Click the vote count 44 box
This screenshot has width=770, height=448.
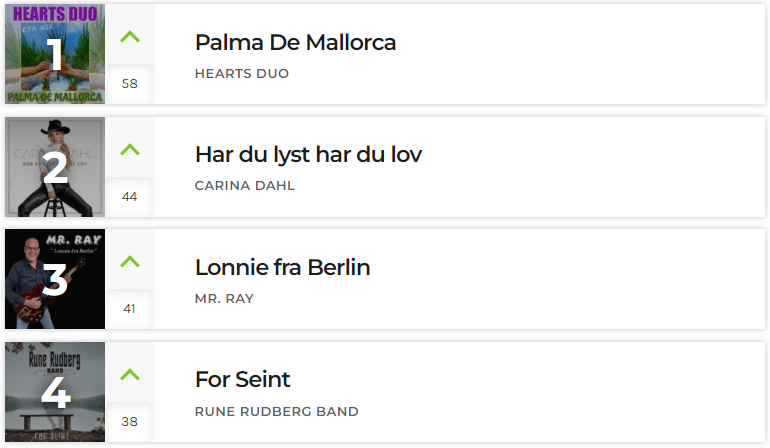click(130, 196)
